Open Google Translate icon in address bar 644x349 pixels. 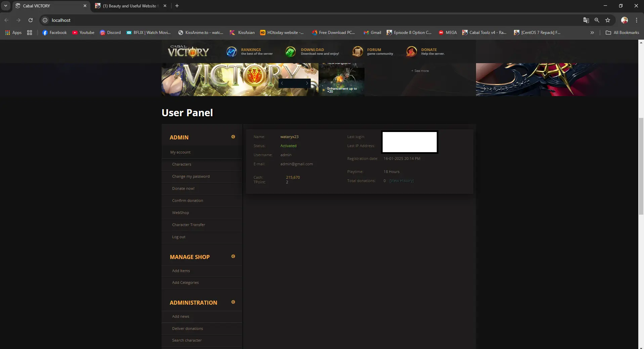tap(586, 20)
